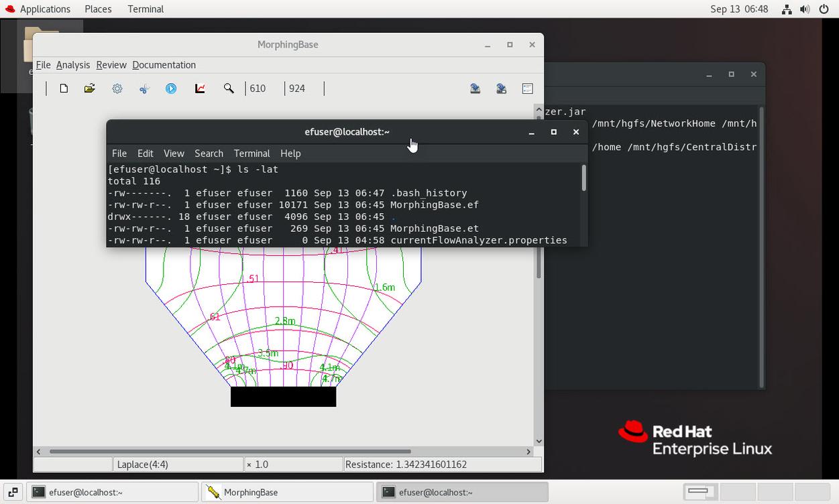Click the Sep 13 06:48 clock
Image resolution: width=839 pixels, height=504 pixels.
(x=739, y=9)
